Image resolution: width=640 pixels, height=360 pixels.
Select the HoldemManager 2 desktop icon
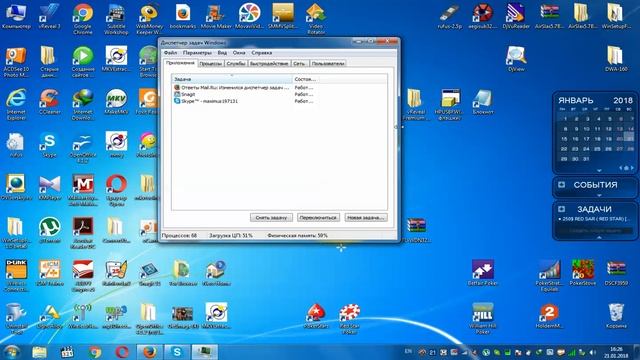coord(549,317)
